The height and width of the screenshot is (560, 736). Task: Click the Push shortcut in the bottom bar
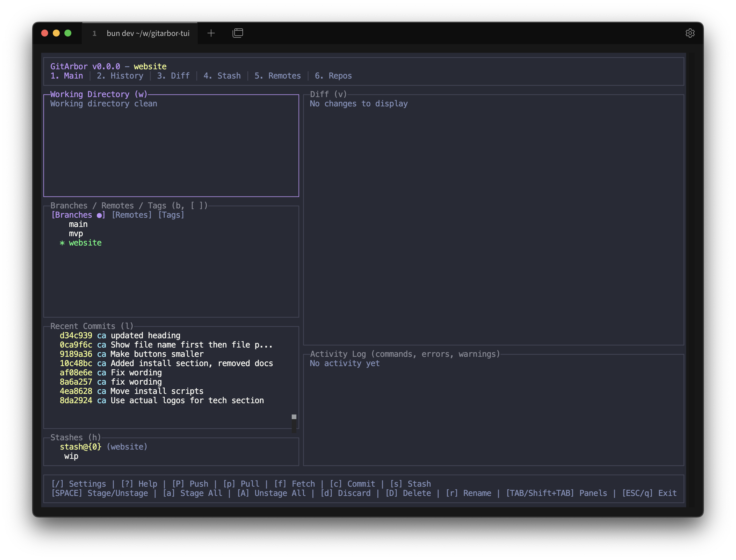[x=191, y=484]
